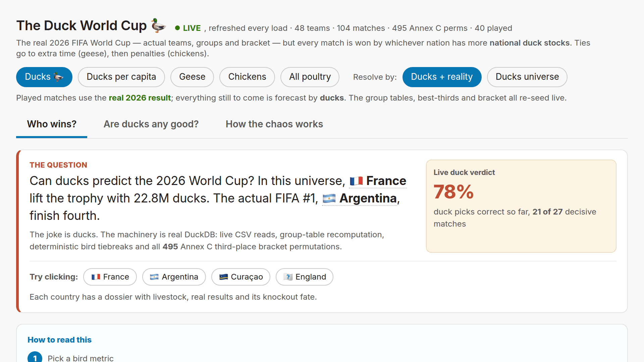This screenshot has height=362, width=644.
Task: Open the Argentina dossier chip
Action: pyautogui.click(x=174, y=277)
